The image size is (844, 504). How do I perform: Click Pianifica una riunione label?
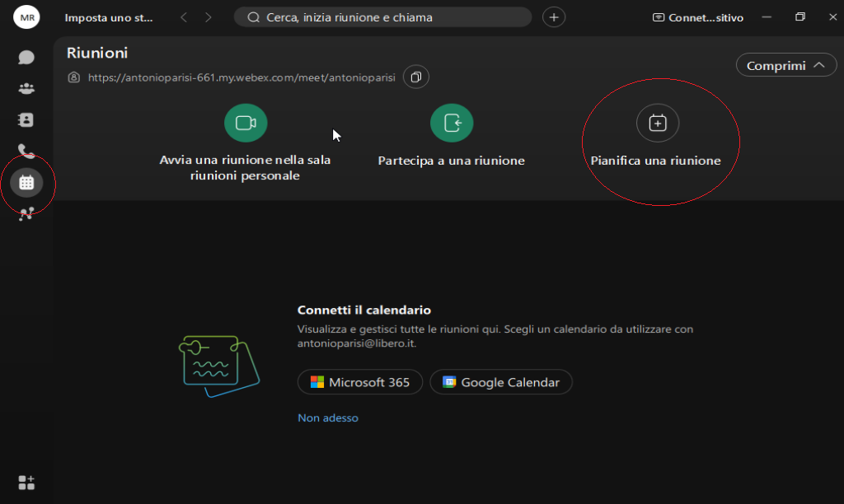coord(655,161)
